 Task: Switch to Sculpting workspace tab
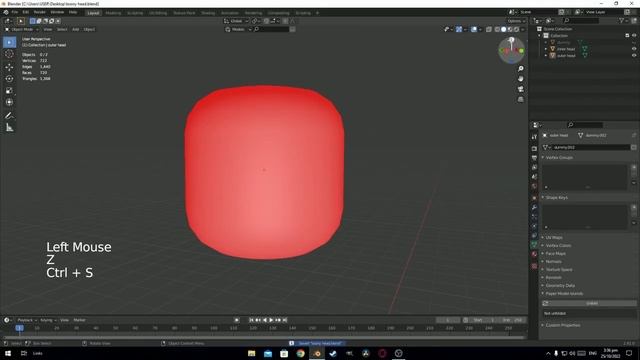tap(135, 13)
